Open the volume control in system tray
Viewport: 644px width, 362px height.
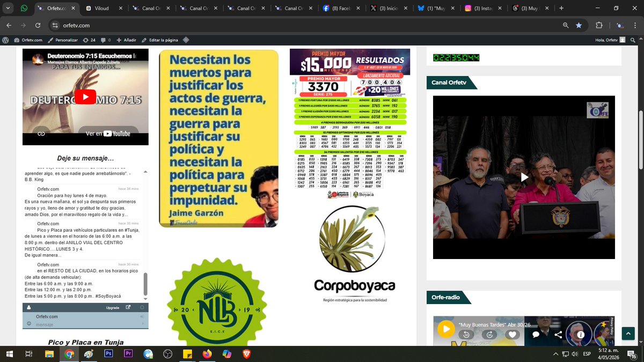coord(575,354)
